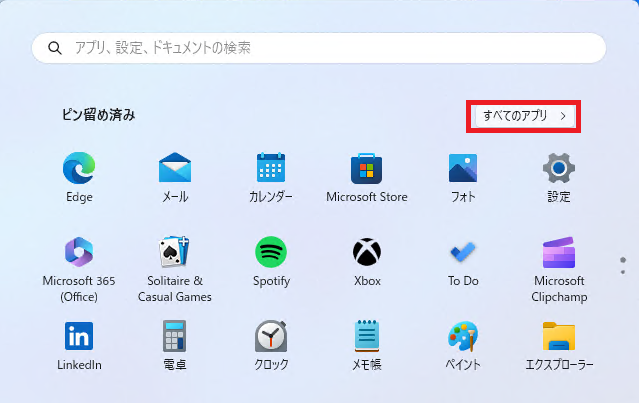Click the magnifier search icon
This screenshot has height=403, width=639.
point(55,48)
